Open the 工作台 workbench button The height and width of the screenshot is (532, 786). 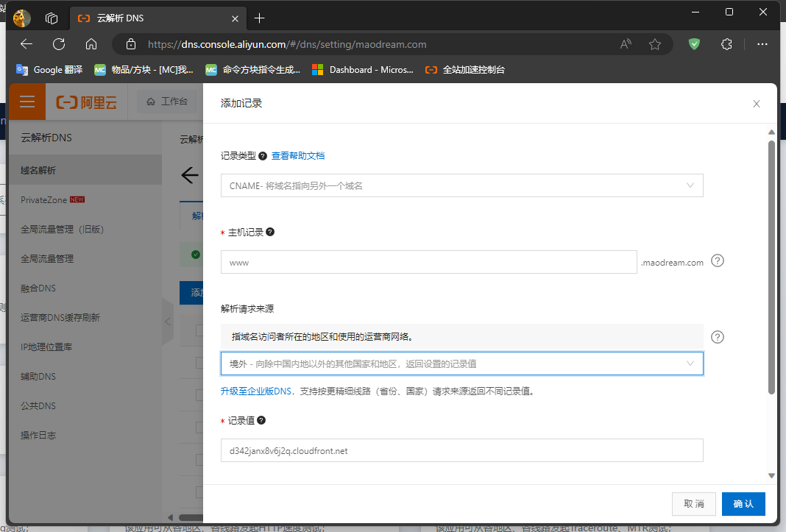click(x=167, y=102)
